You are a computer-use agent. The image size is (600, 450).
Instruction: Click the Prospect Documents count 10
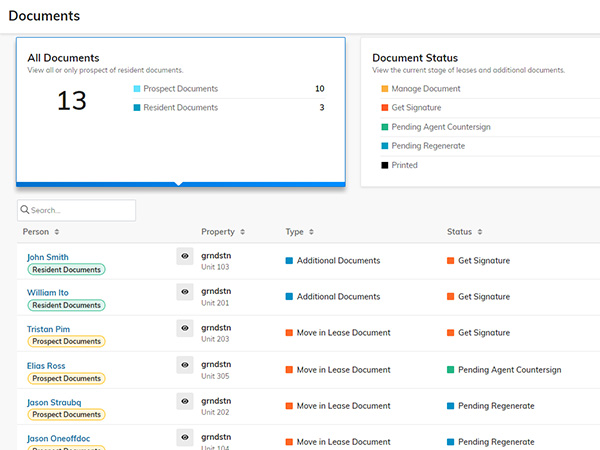pyautogui.click(x=320, y=89)
